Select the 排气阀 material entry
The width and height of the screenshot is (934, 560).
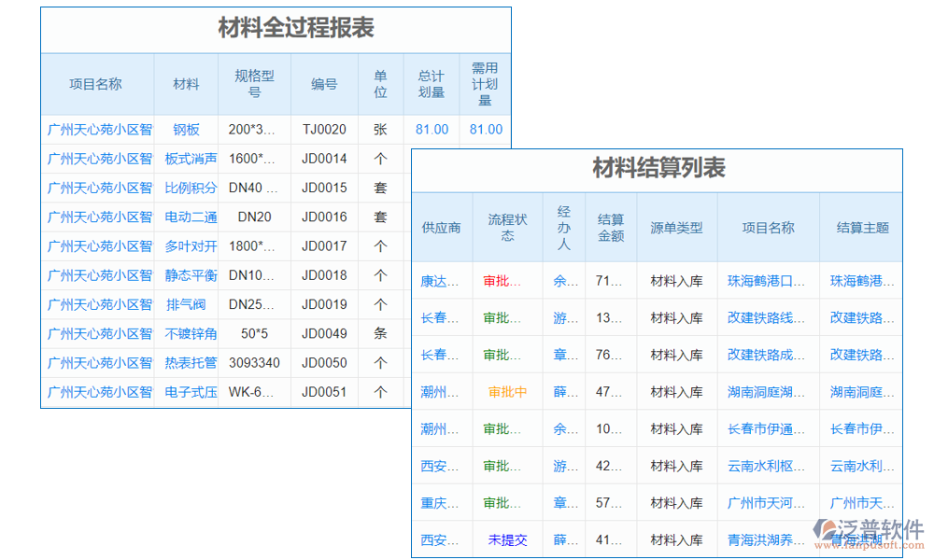[186, 304]
